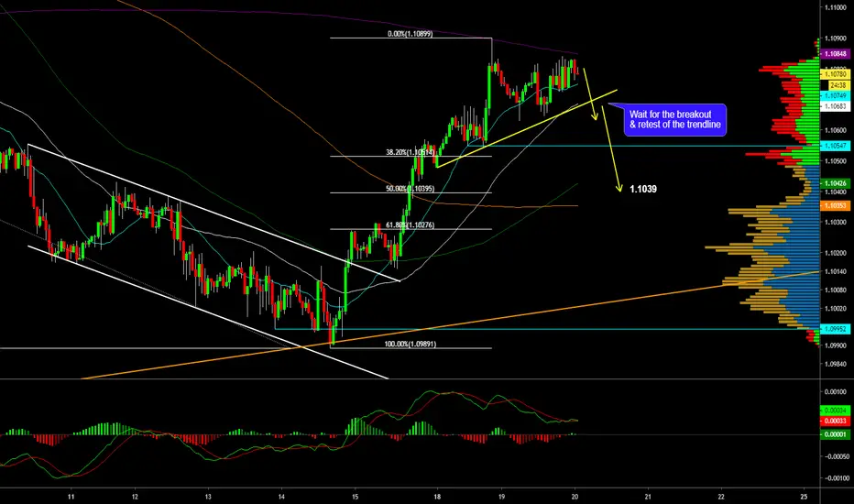Click the orange 1.10353 price label
This screenshot has height=504, width=854.
tap(835, 206)
